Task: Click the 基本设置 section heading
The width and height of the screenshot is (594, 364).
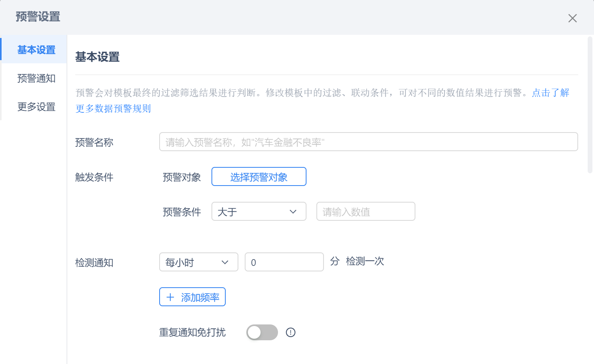Action: 97,57
